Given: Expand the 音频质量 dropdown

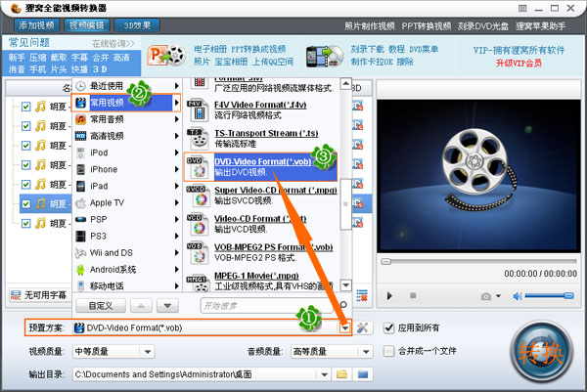Looking at the screenshot, I should click(x=366, y=352).
